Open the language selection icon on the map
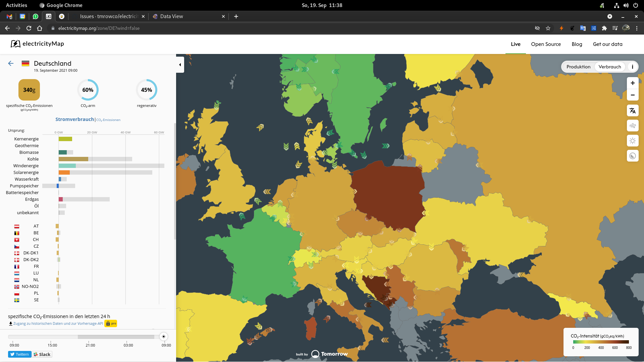 point(633,111)
